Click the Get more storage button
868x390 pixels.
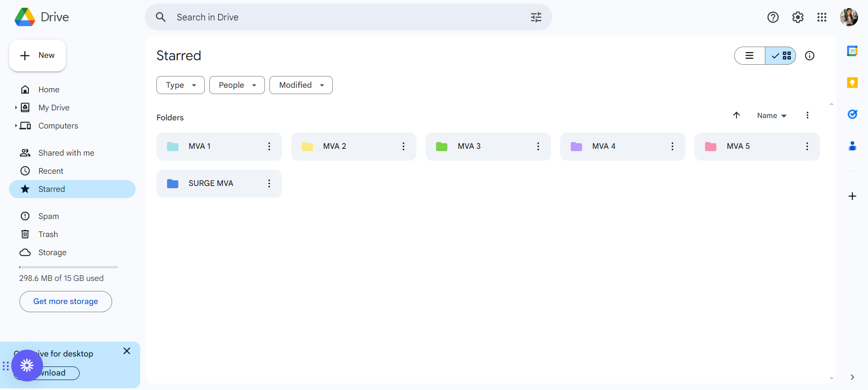[66, 301]
